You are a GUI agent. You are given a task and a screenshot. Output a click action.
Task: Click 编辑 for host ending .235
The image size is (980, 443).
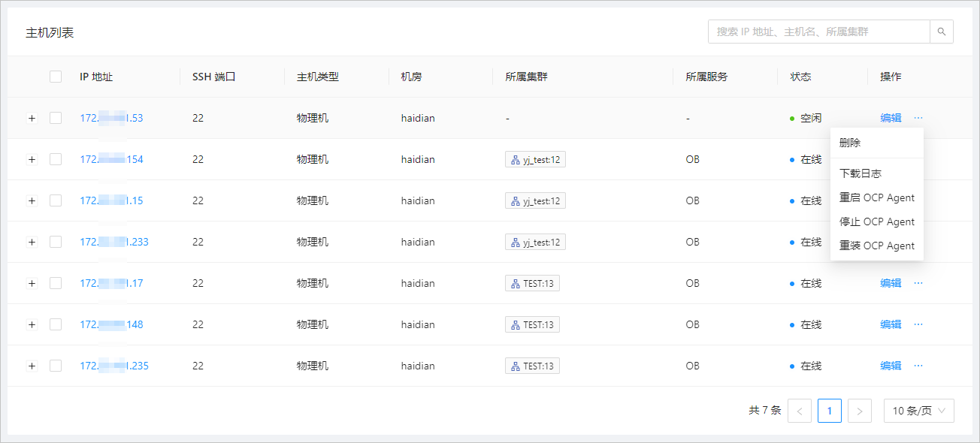pyautogui.click(x=891, y=366)
